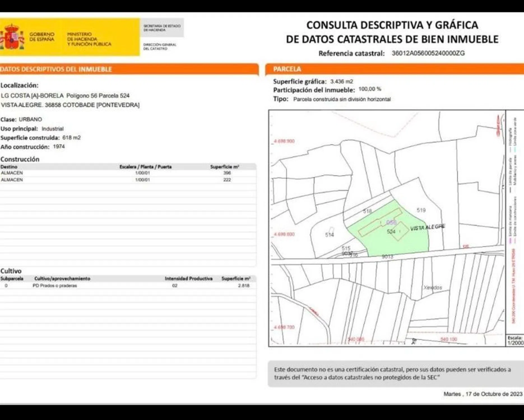Click the Xexidos place name on the map
This screenshot has height=420, width=524.
[x=433, y=287]
